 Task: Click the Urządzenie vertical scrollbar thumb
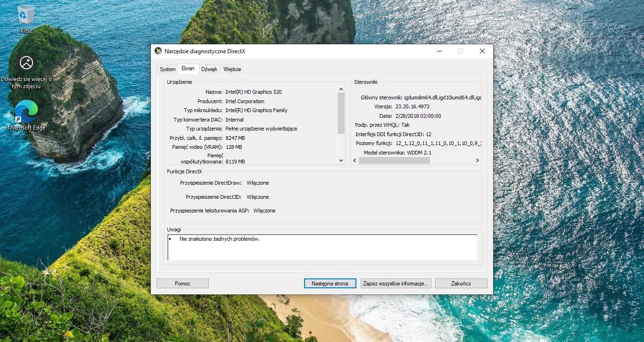[341, 113]
